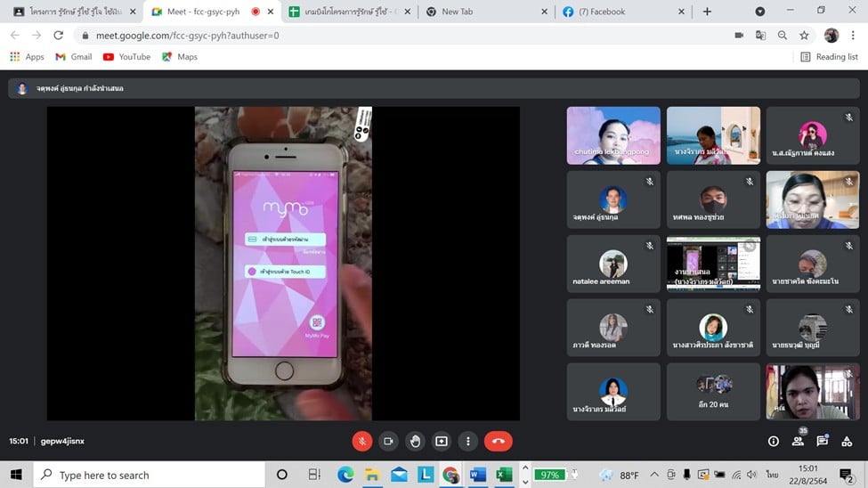
Task: Close the Facebook tab
Action: (681, 12)
